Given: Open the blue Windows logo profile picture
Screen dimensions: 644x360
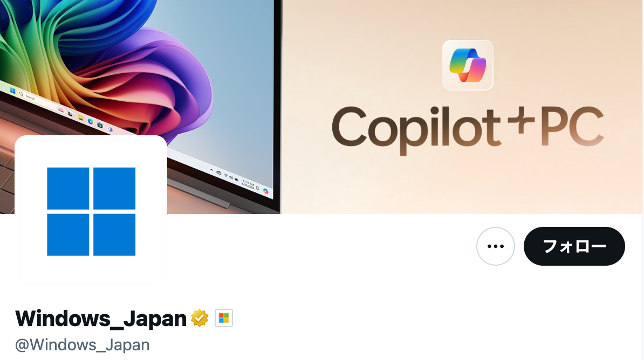Looking at the screenshot, I should [x=91, y=211].
